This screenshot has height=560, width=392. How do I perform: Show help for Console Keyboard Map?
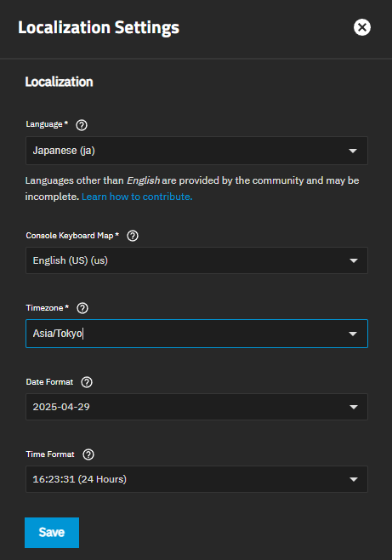point(133,236)
